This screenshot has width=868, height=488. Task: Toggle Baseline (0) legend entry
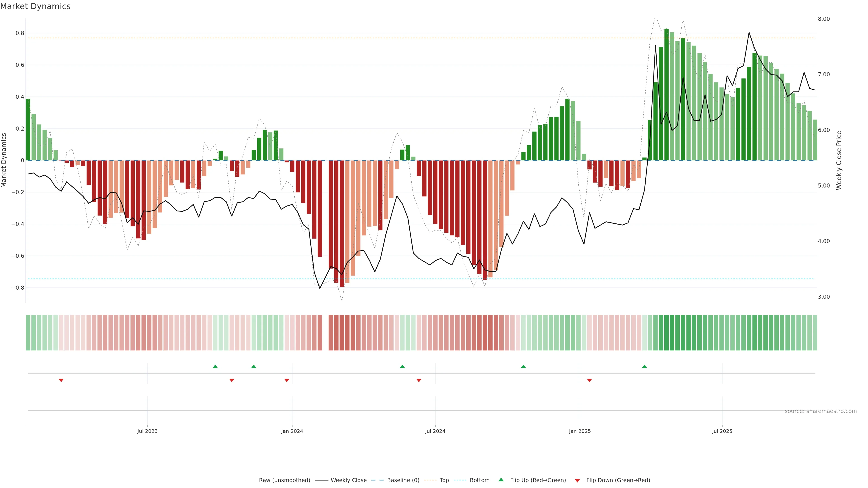pos(403,480)
